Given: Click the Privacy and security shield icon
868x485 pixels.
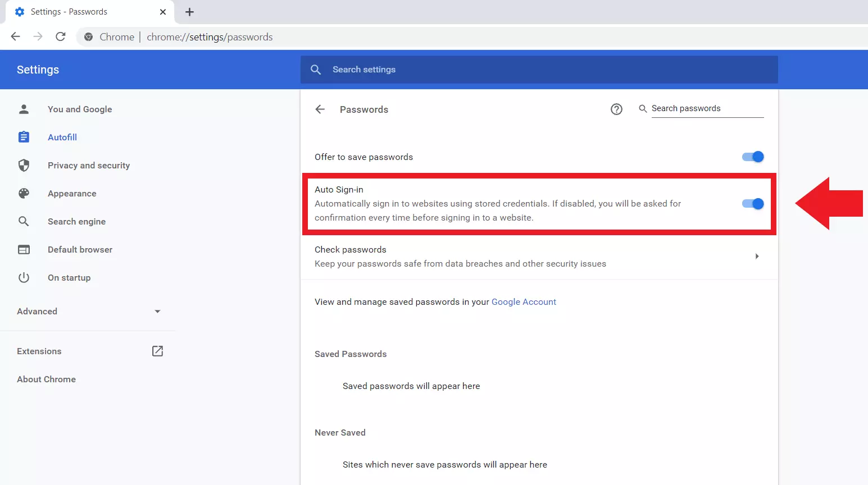Looking at the screenshot, I should point(24,165).
